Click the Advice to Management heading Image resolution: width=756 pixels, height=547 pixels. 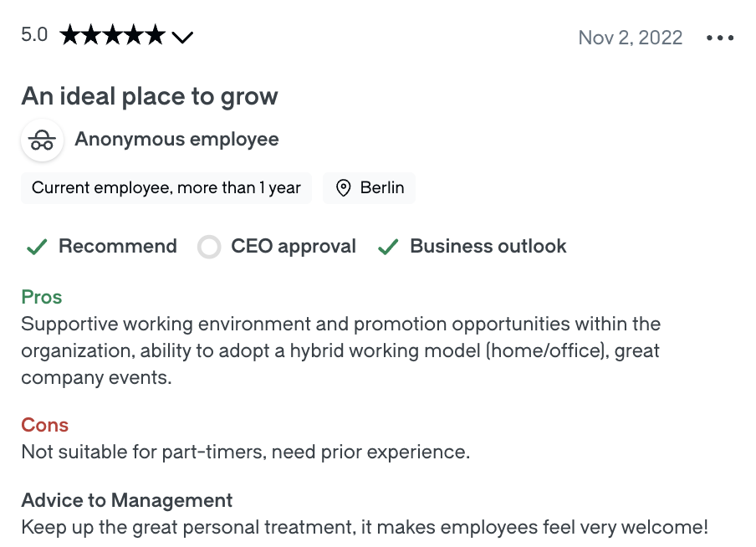point(127,500)
